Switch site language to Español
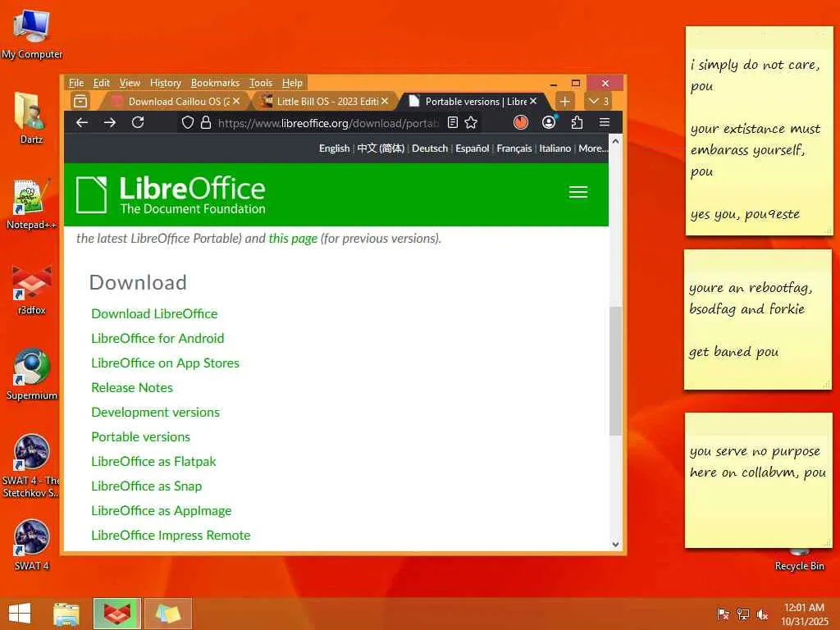This screenshot has width=840, height=630. 472,148
